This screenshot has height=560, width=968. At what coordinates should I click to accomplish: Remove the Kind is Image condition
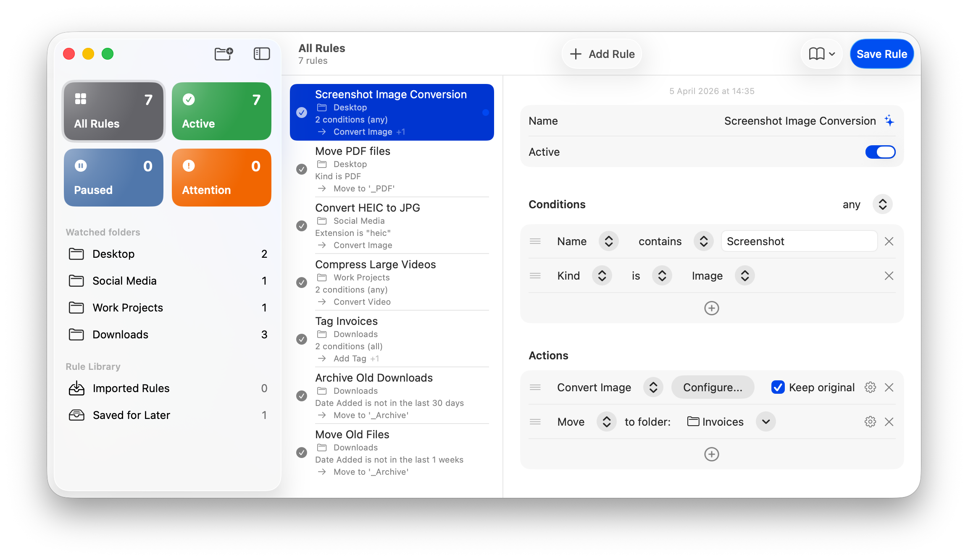pos(889,276)
